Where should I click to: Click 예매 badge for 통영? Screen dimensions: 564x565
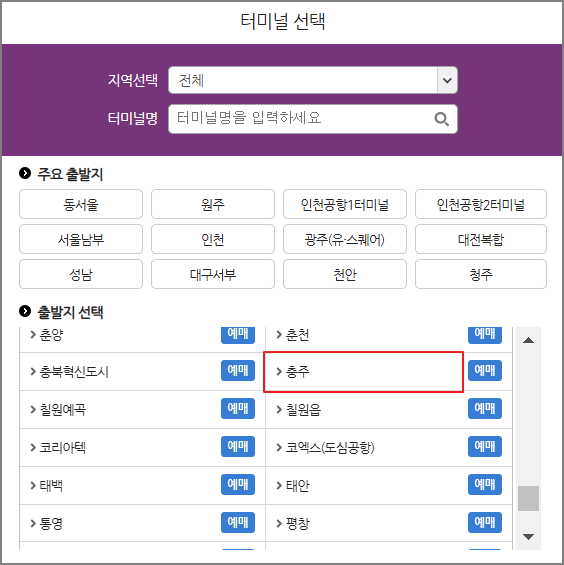[x=238, y=522]
